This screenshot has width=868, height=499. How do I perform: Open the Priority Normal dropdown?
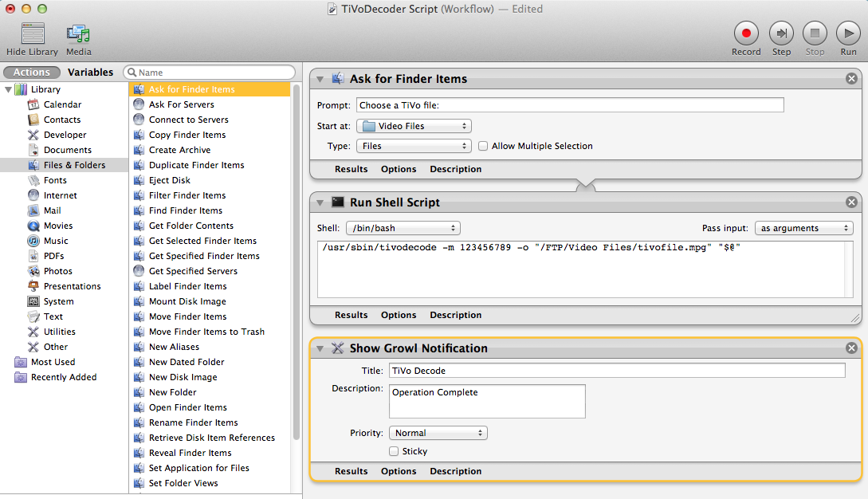coord(438,433)
